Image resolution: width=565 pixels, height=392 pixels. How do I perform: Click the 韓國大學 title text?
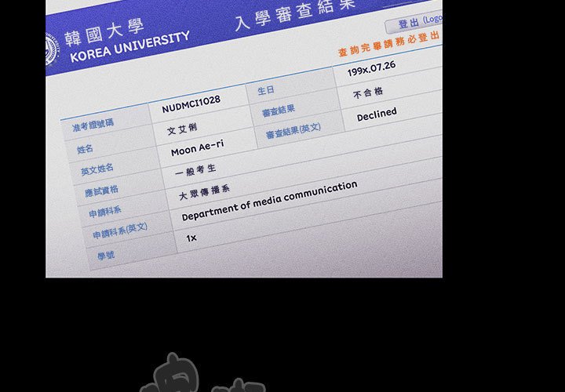tap(105, 31)
